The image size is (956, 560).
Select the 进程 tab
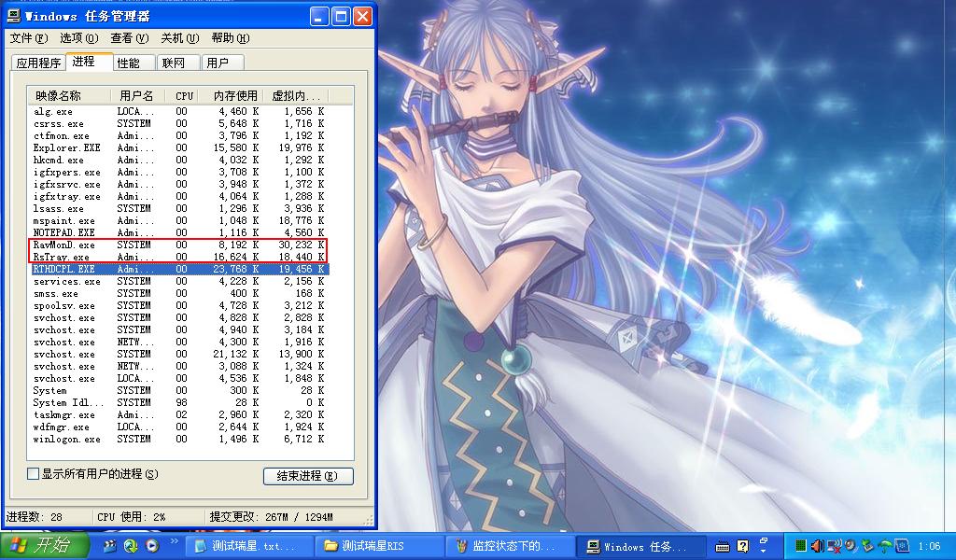coord(89,62)
